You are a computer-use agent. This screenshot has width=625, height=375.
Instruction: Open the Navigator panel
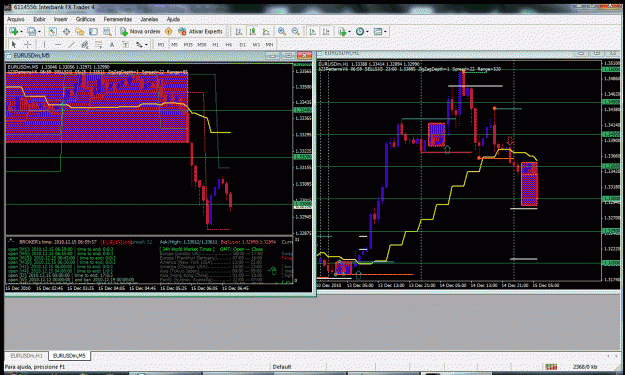(x=79, y=31)
